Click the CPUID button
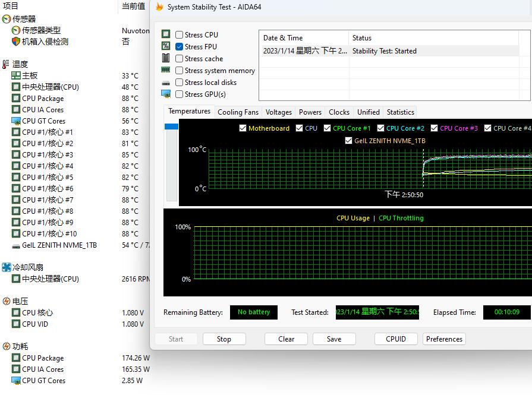 [395, 339]
